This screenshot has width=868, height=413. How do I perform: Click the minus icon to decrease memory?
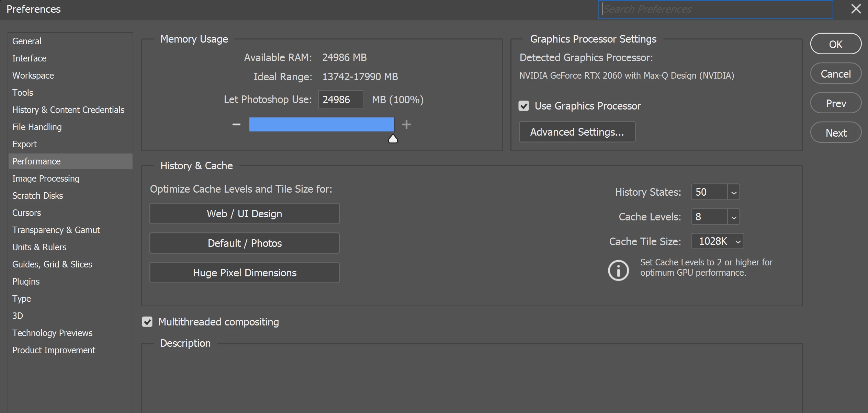(x=236, y=124)
